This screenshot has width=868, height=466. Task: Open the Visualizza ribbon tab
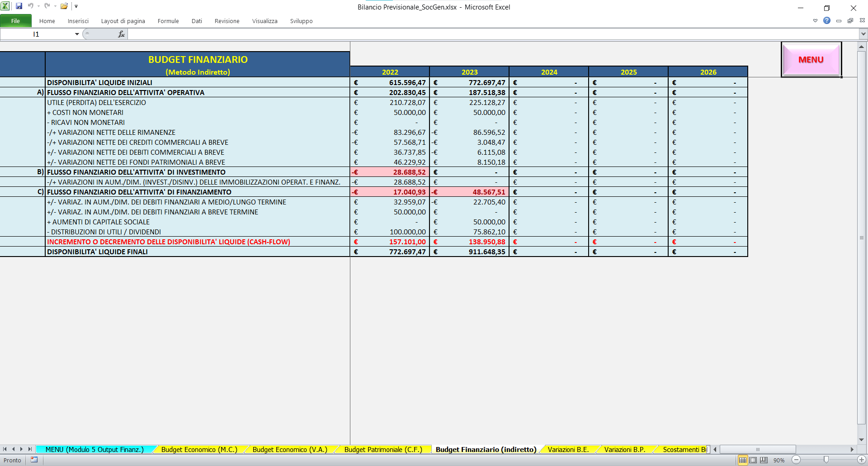coord(265,21)
